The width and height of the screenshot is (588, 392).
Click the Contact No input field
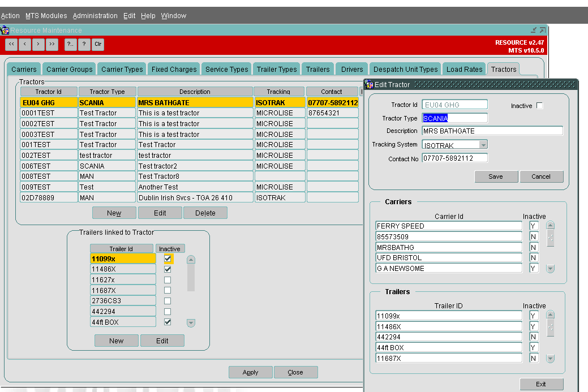pos(454,158)
